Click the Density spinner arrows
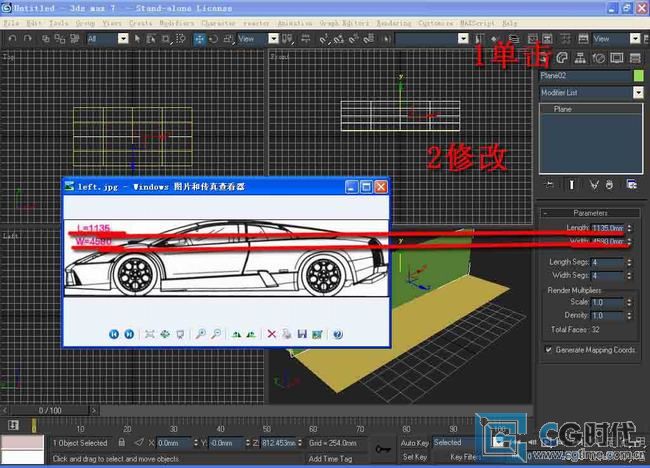 (x=629, y=315)
